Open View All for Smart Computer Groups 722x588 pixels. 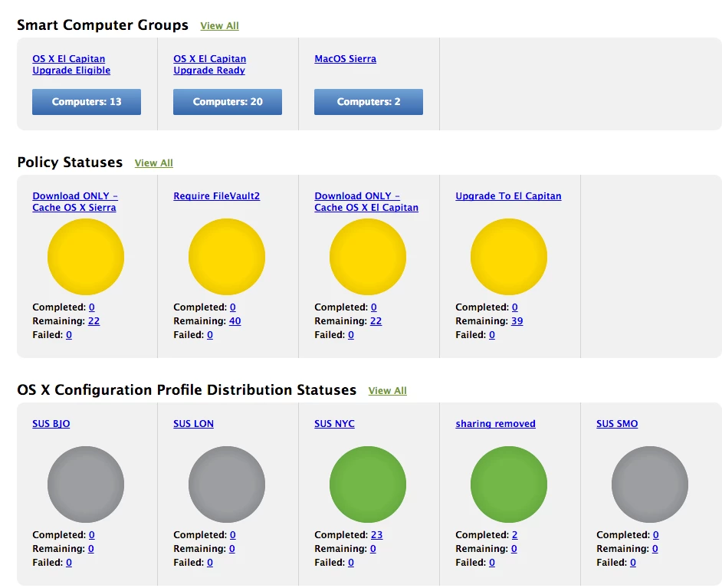tap(220, 26)
